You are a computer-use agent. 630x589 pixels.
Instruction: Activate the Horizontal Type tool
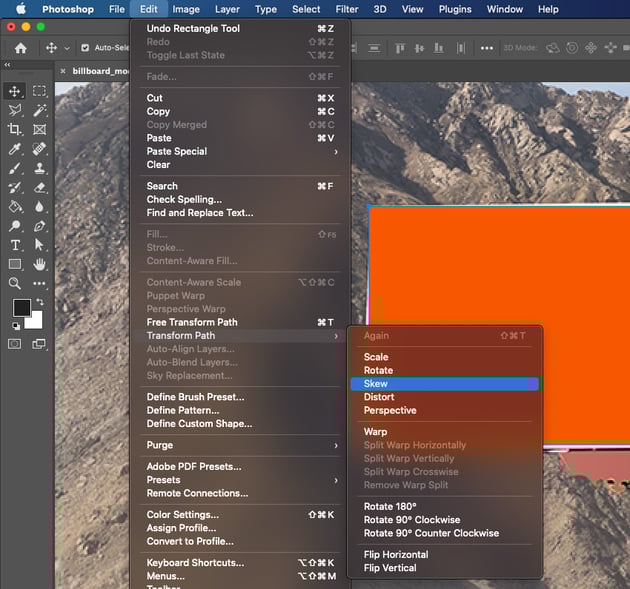click(x=15, y=245)
